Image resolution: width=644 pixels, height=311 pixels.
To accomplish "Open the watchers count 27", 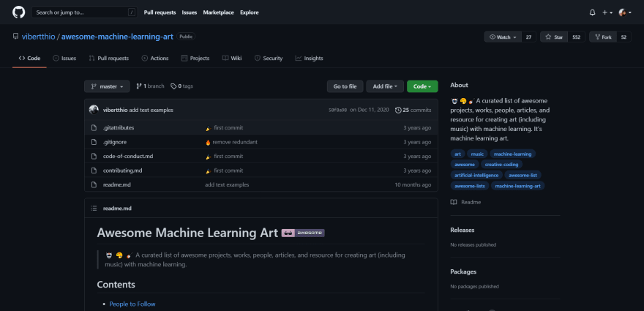I will tap(528, 37).
